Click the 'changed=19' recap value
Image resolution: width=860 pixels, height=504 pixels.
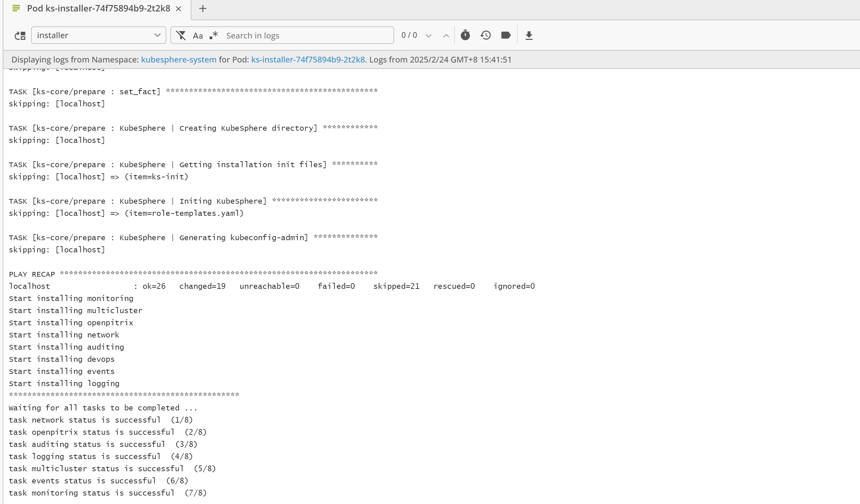coord(202,286)
